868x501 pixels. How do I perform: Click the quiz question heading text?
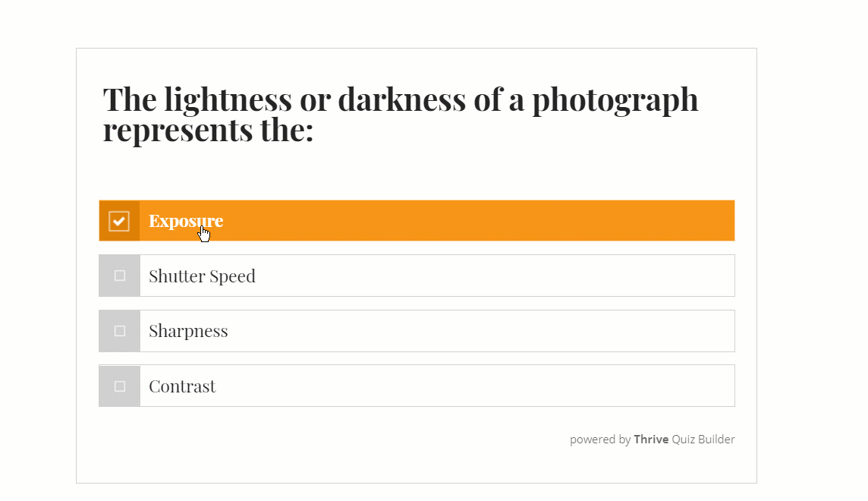click(400, 114)
